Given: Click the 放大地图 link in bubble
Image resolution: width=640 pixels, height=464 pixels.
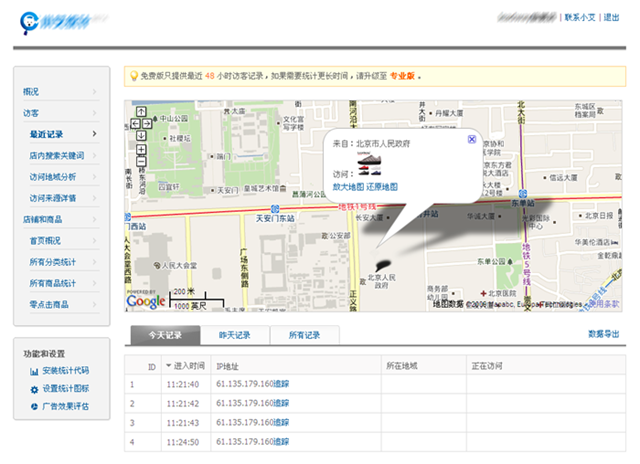Looking at the screenshot, I should (x=348, y=187).
